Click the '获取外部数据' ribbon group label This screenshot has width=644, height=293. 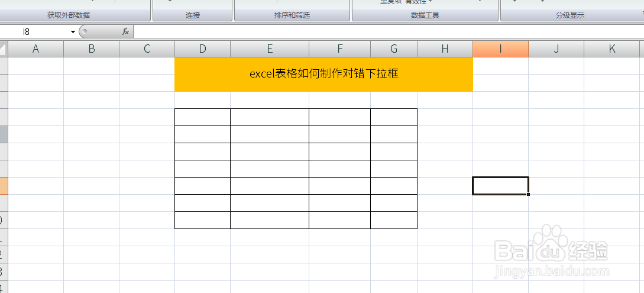point(69,15)
